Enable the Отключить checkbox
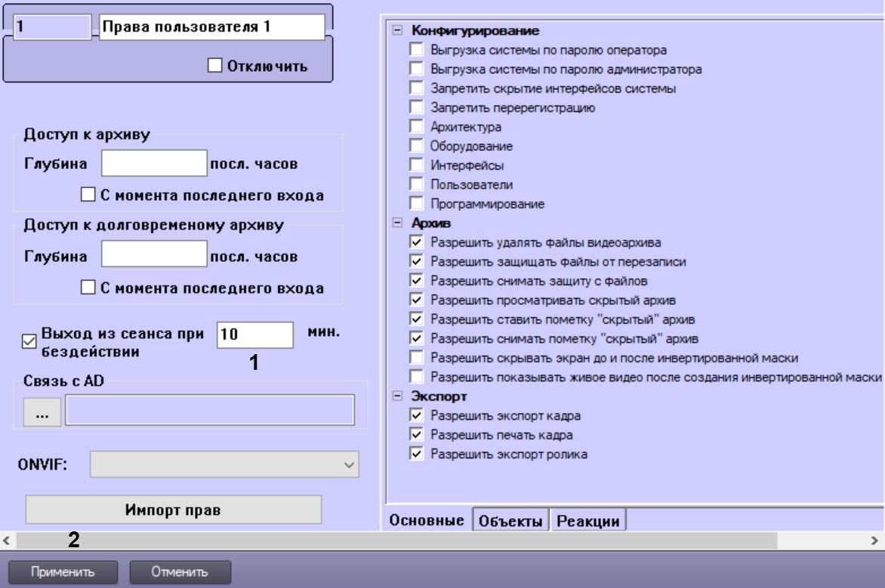The image size is (885, 588). 215,66
